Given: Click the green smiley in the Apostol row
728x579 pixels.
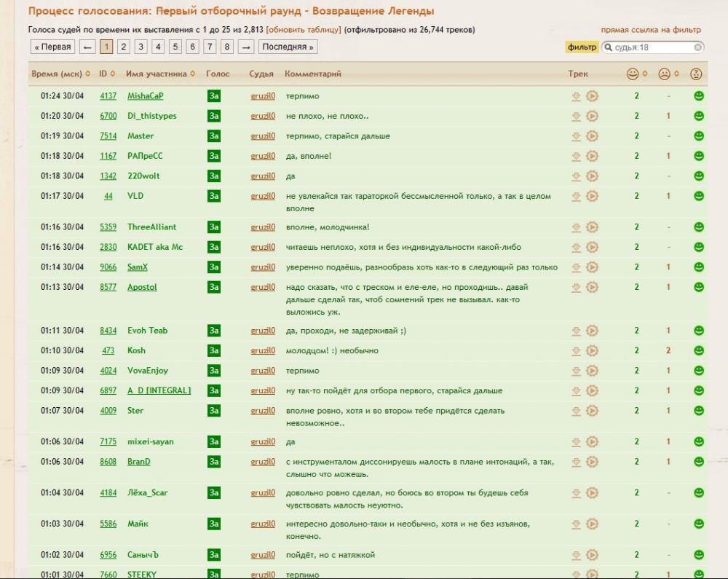Looking at the screenshot, I should pos(699,287).
